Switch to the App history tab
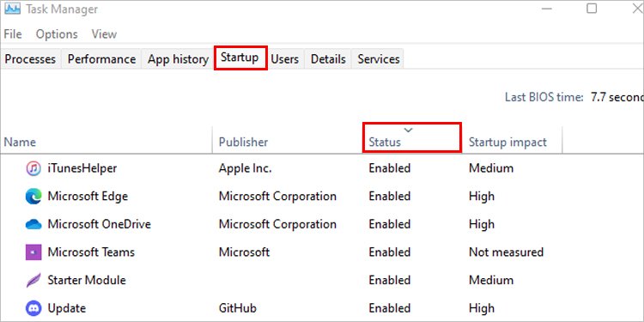This screenshot has width=644, height=322. (x=178, y=59)
